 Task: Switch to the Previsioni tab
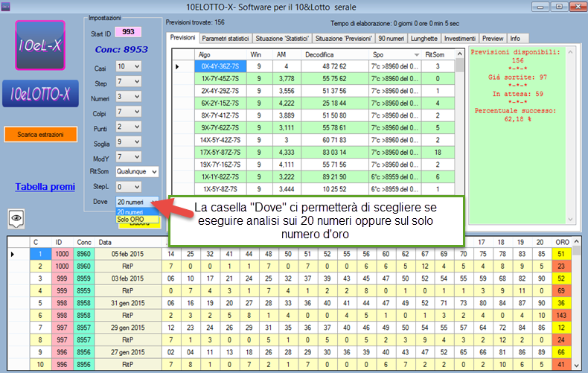click(x=182, y=38)
